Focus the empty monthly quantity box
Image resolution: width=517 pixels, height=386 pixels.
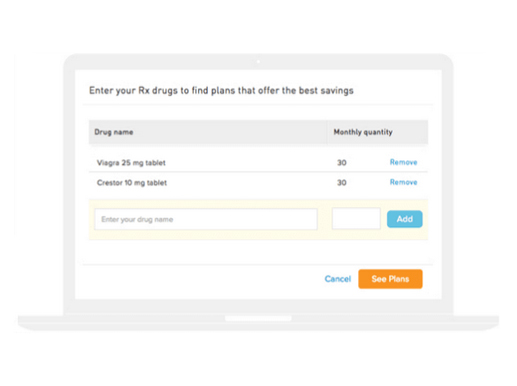[356, 218]
